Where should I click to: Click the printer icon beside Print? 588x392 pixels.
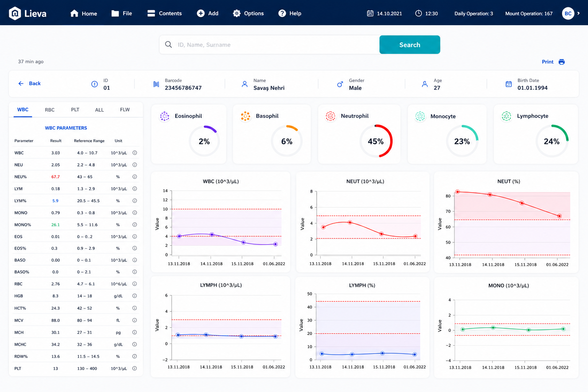[562, 62]
